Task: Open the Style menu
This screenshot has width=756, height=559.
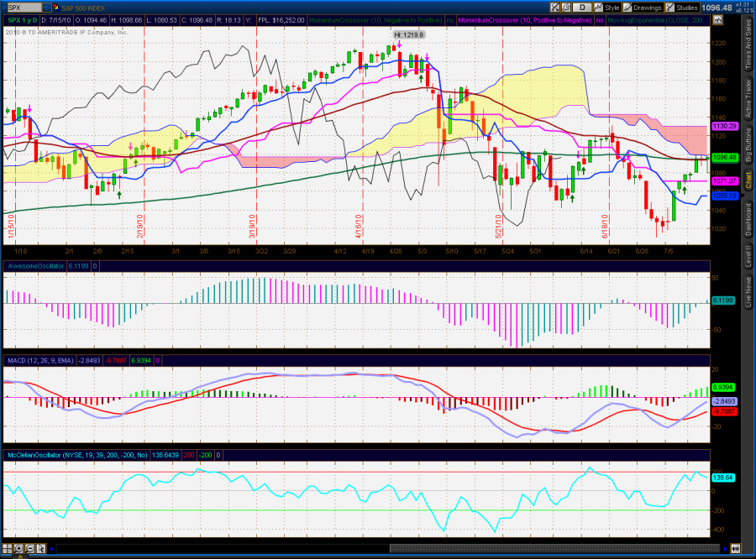Action: 607,8
